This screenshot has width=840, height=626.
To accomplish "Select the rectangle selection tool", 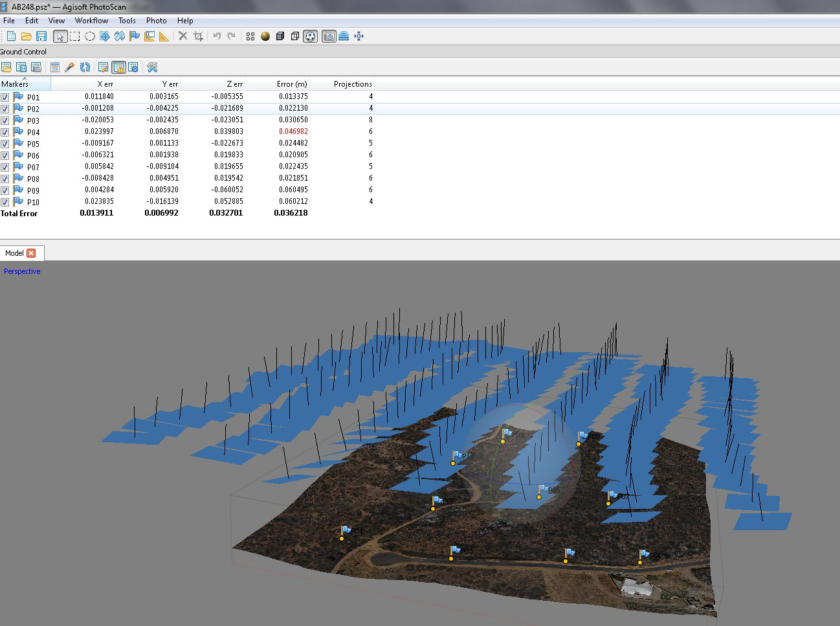I will pyautogui.click(x=75, y=36).
